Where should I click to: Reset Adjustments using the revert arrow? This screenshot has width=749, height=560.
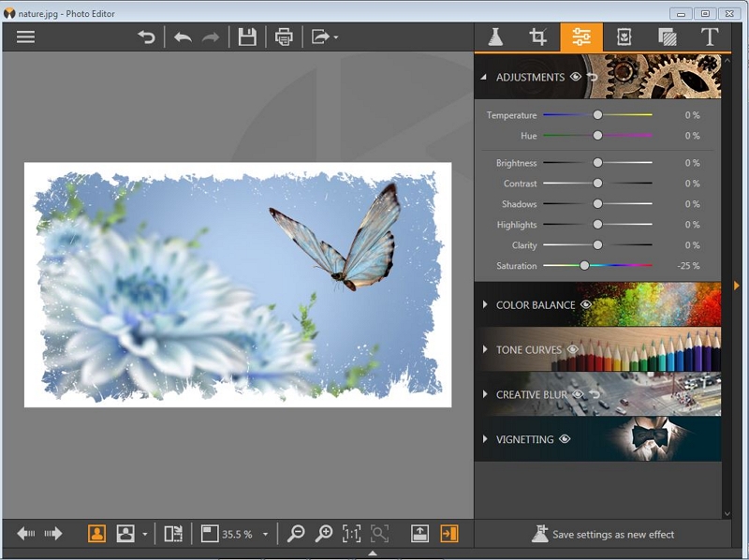pos(592,77)
